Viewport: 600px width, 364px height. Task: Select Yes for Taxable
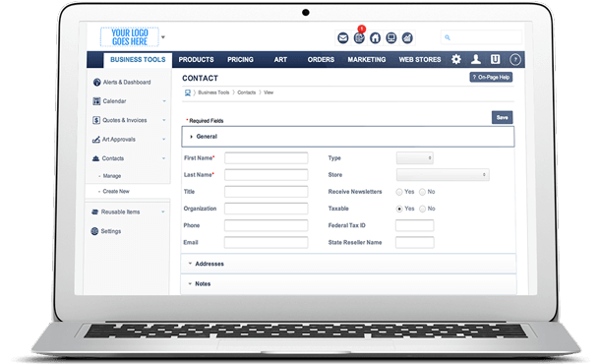[399, 209]
